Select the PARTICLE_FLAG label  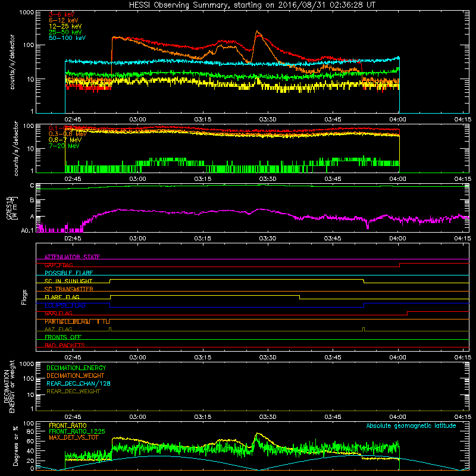click(67, 321)
